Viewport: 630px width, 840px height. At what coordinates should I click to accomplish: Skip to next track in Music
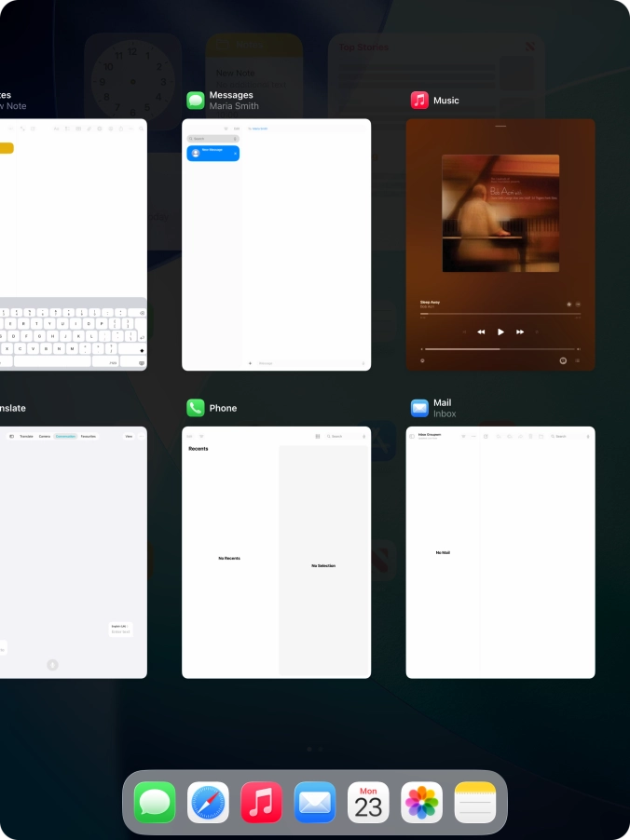[520, 332]
